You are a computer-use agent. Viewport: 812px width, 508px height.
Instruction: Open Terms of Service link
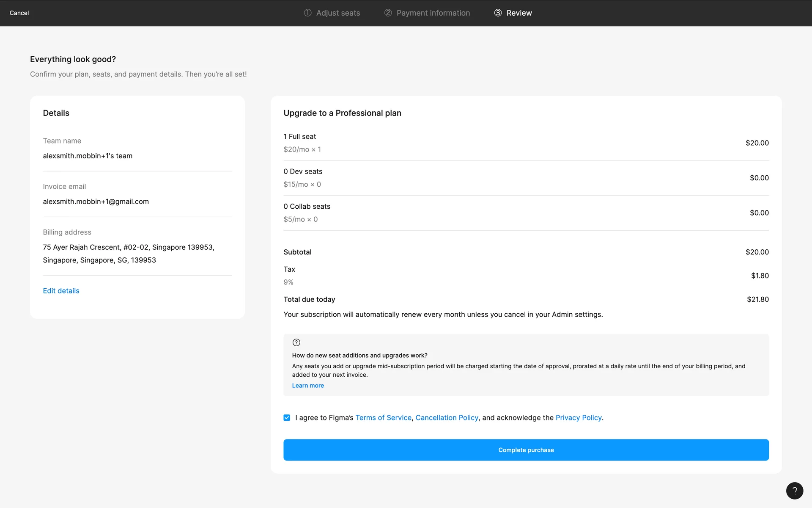[383, 418]
